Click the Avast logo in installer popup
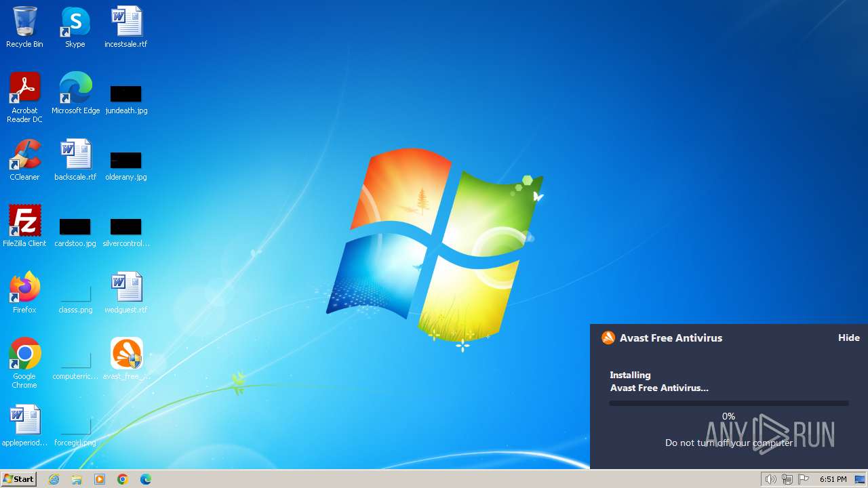The image size is (868, 488). 608,338
